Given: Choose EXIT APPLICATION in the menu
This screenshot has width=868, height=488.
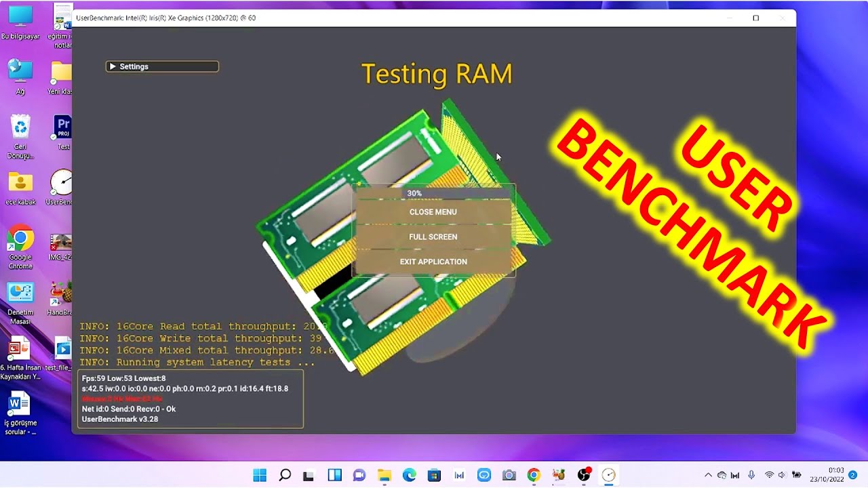Looking at the screenshot, I should tap(433, 262).
